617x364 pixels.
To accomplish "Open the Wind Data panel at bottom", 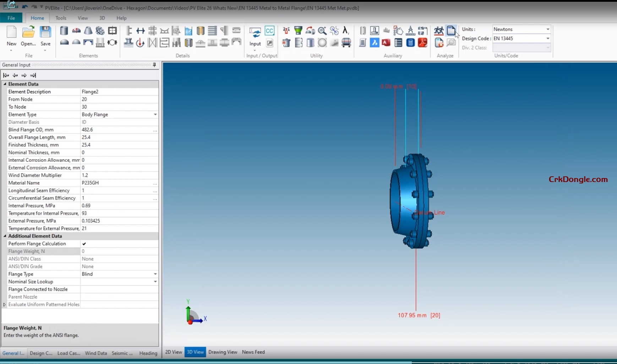I will pyautogui.click(x=95, y=353).
